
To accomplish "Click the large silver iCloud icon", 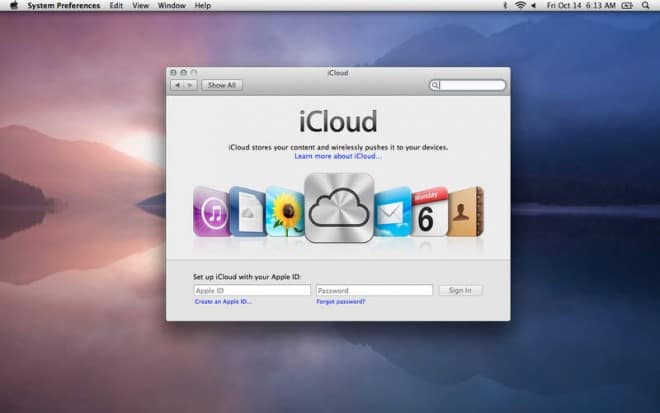I will (x=339, y=208).
